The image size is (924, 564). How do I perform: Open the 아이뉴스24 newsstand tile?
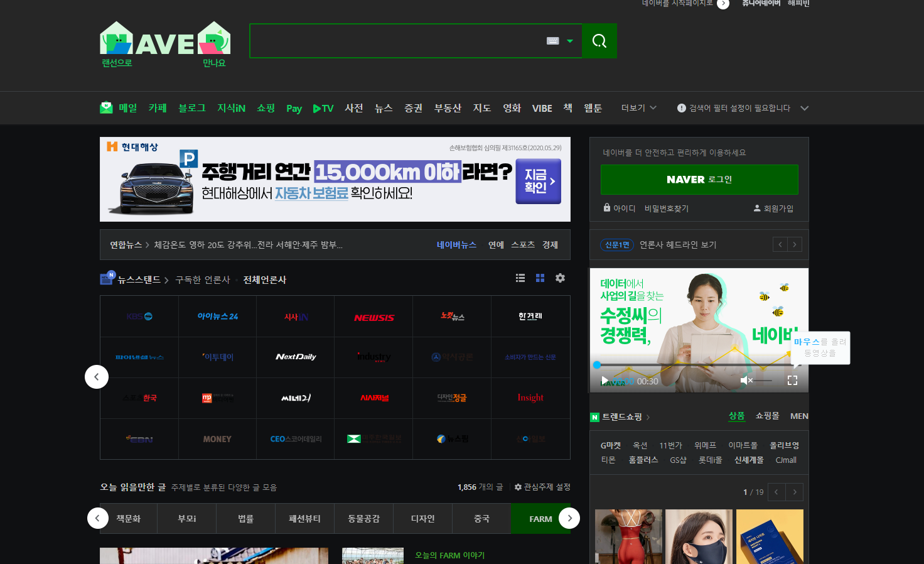click(x=217, y=317)
